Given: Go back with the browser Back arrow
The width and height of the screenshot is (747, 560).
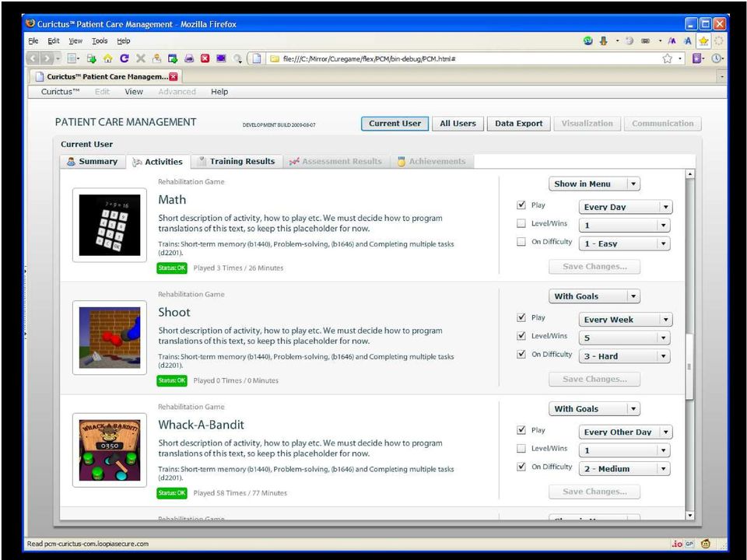Looking at the screenshot, I should point(33,58).
